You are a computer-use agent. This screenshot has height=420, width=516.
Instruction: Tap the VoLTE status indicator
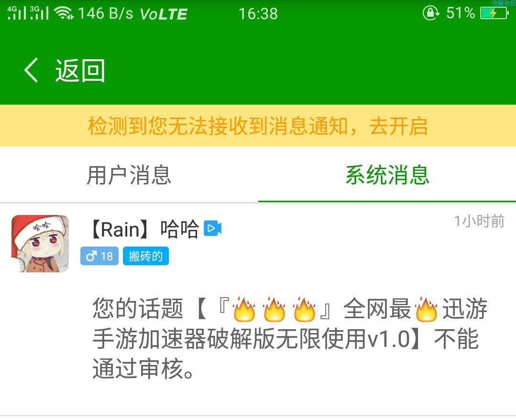(x=164, y=14)
